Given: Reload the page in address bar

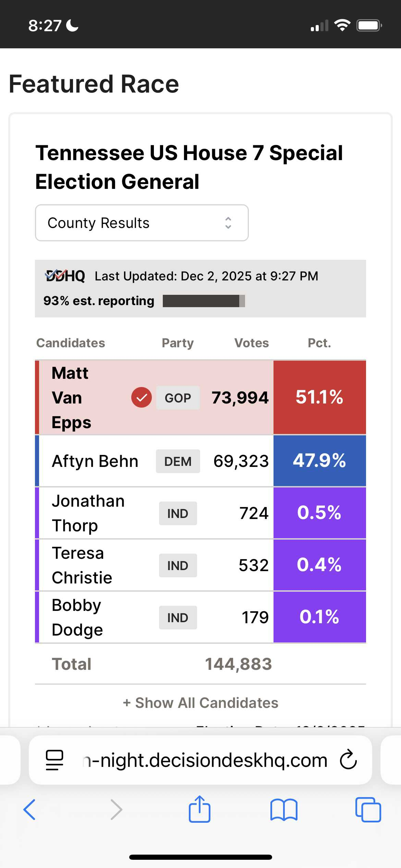Looking at the screenshot, I should pos(348,760).
